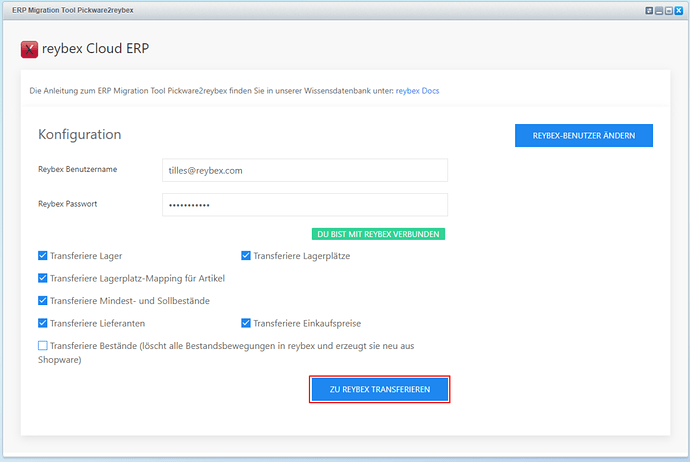Toggle Transferiere Lagerplätze checkbox
The height and width of the screenshot is (462, 690).
[x=246, y=256]
